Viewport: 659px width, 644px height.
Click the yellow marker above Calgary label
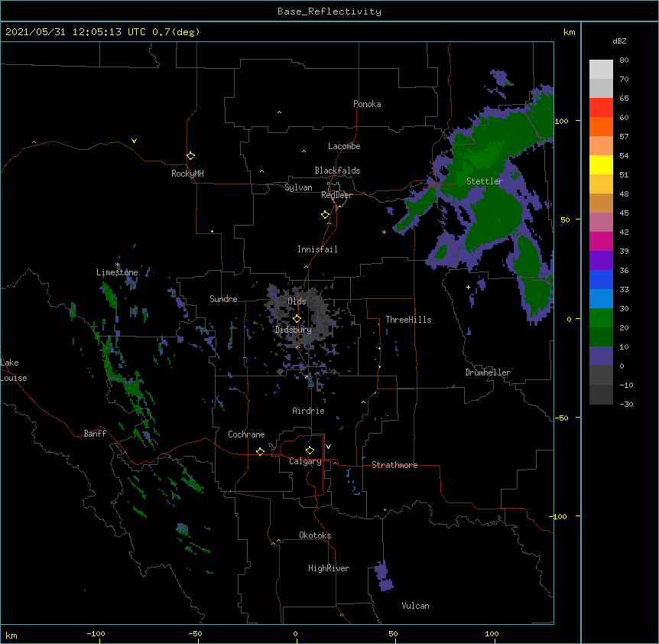(x=310, y=450)
